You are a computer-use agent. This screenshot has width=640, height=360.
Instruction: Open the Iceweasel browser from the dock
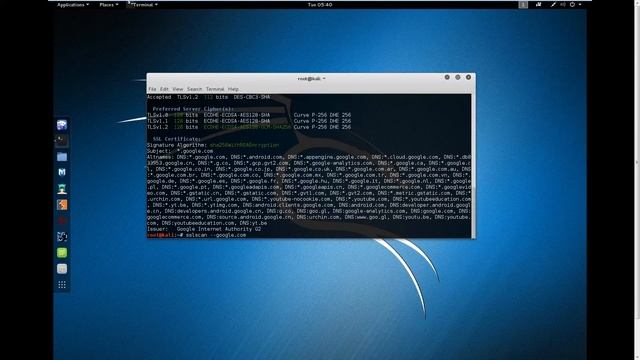coord(62,125)
